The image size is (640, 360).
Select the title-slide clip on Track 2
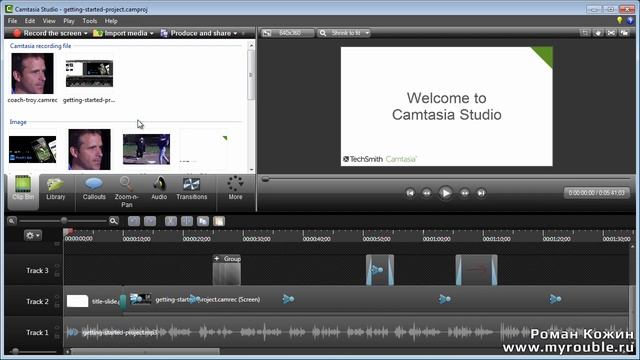coord(93,301)
